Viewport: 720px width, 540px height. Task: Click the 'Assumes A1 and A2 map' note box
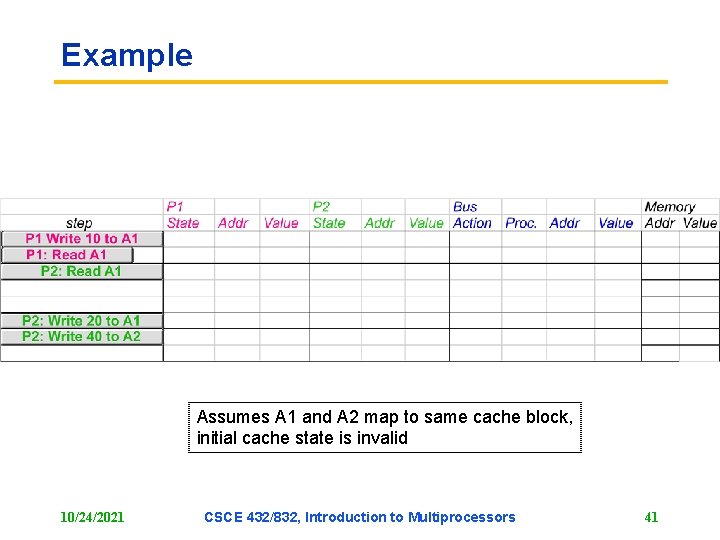[385, 428]
